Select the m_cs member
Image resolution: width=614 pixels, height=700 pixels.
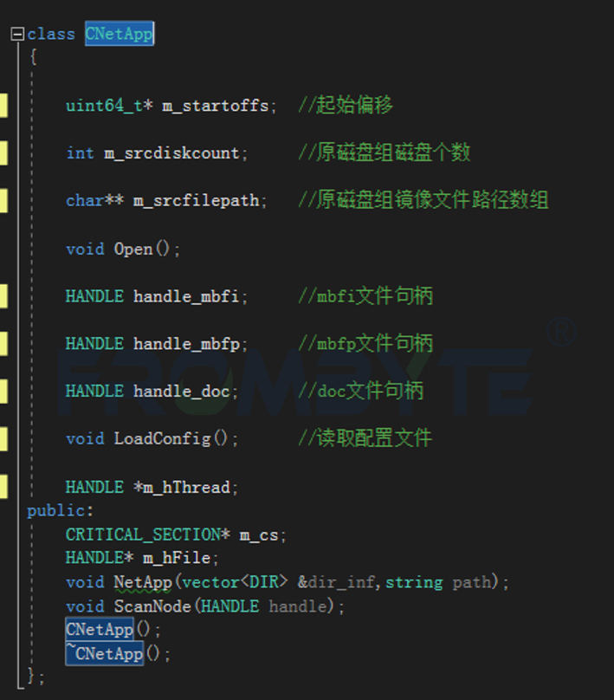pos(259,535)
